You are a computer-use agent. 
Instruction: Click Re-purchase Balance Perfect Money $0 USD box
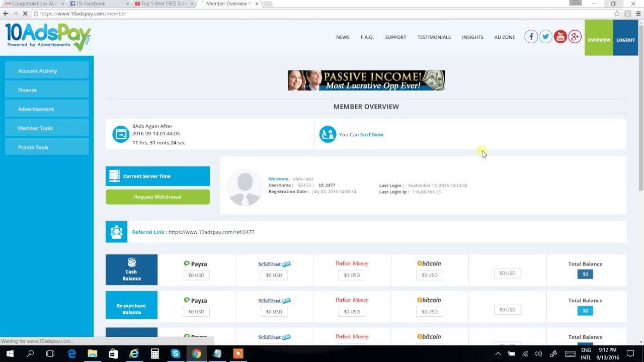[x=352, y=312]
